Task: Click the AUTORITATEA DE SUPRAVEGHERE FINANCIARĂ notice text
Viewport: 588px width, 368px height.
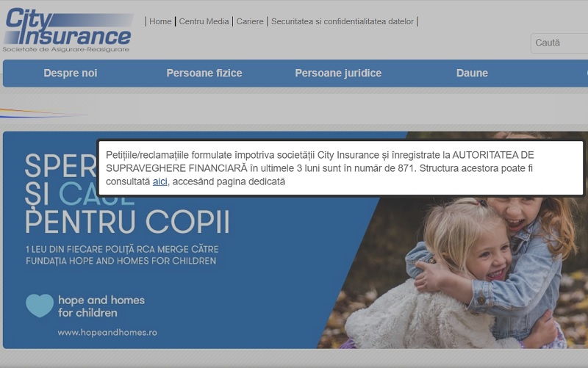Action: coord(320,162)
